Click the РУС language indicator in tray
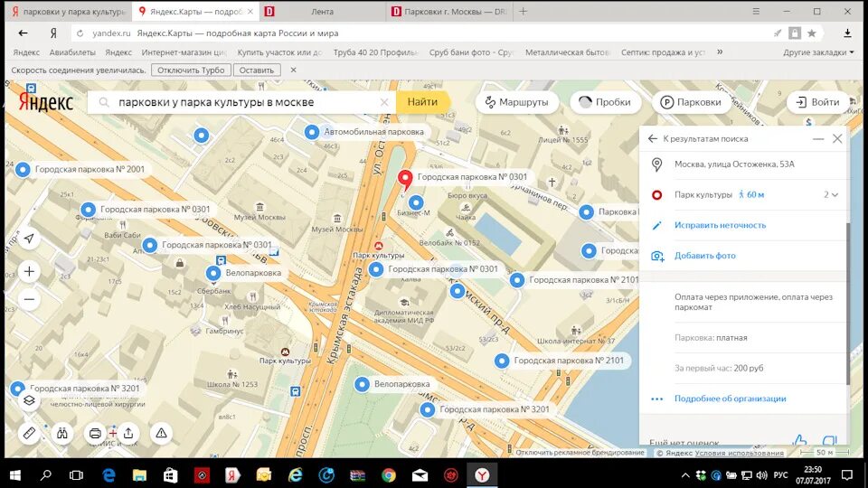The height and width of the screenshot is (488, 868). pos(780,474)
